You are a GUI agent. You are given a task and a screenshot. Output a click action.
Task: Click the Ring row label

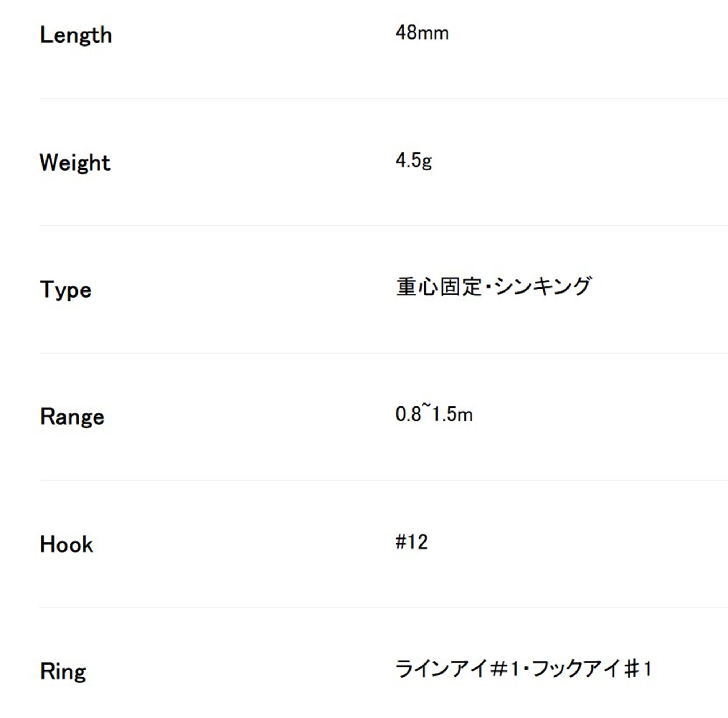pyautogui.click(x=63, y=673)
